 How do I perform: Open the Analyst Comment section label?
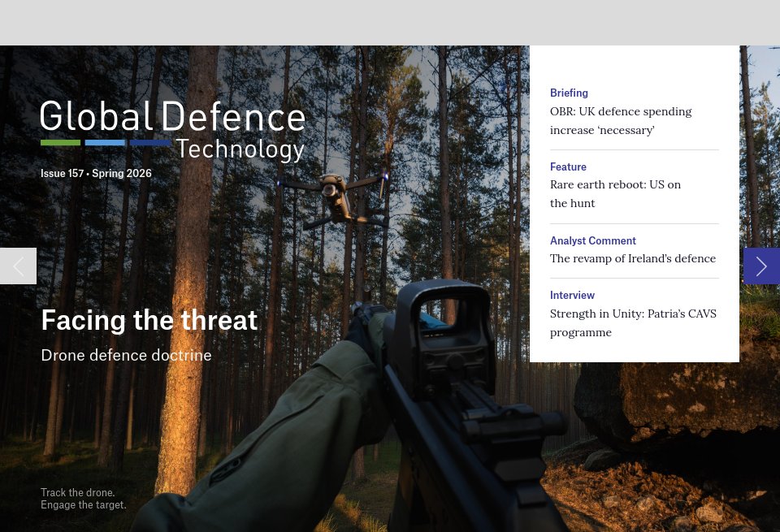[x=592, y=240]
